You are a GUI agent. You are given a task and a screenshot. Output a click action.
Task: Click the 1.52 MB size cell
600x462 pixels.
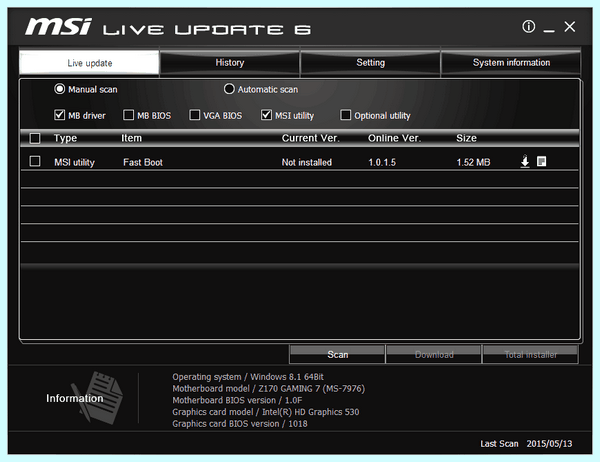[473, 162]
